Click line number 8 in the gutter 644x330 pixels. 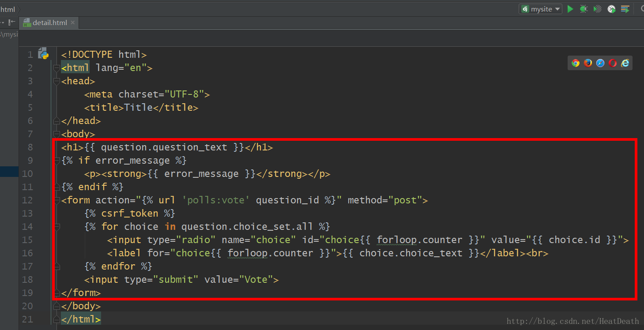[30, 147]
